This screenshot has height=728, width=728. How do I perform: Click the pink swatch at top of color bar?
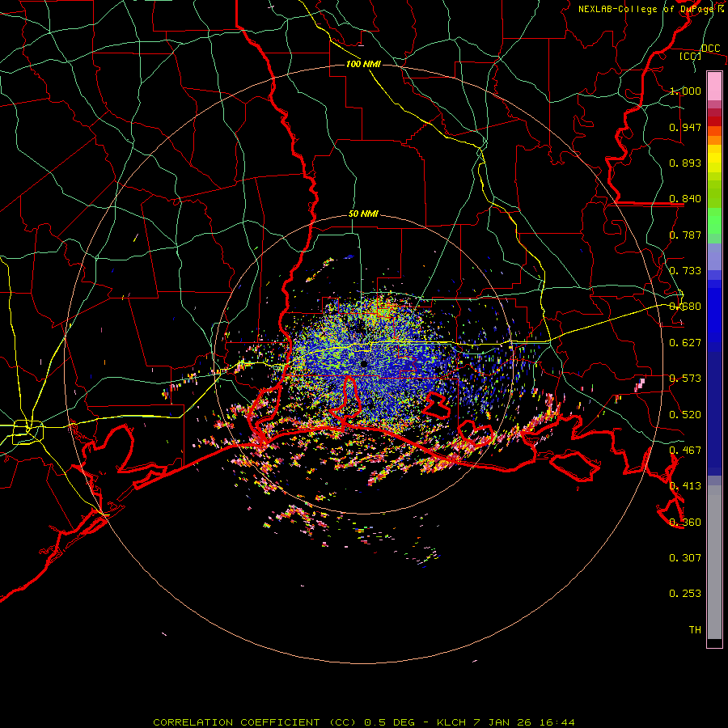coord(714,86)
